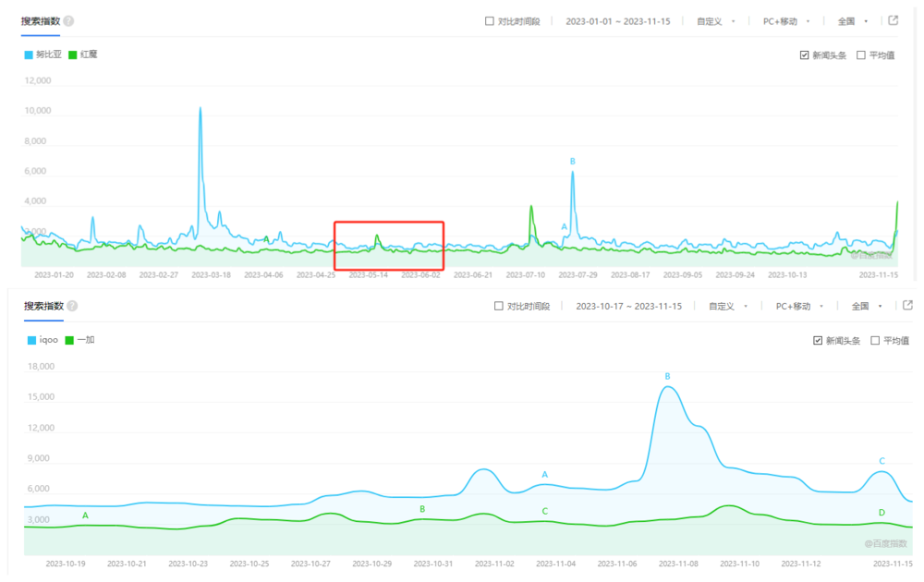
Task: Open green news marker B on 一加 line
Action: click(x=422, y=509)
